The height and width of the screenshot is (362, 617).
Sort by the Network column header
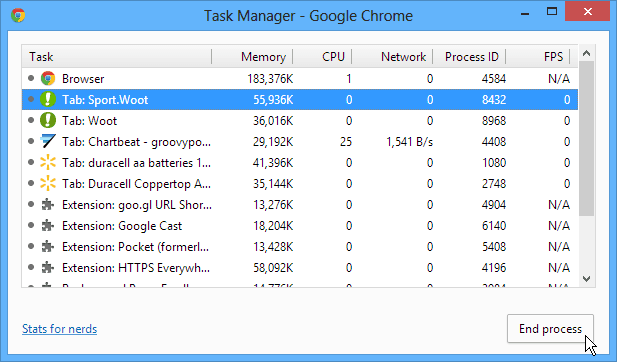392,57
